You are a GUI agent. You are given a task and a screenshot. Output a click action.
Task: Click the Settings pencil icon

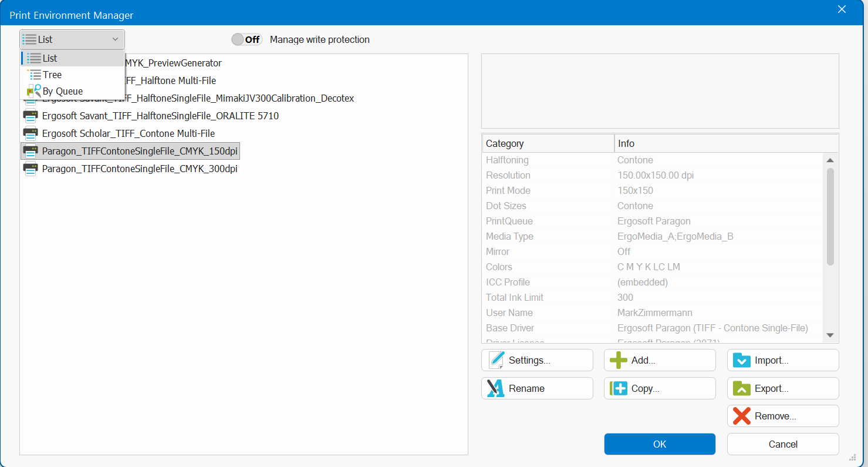(x=496, y=360)
